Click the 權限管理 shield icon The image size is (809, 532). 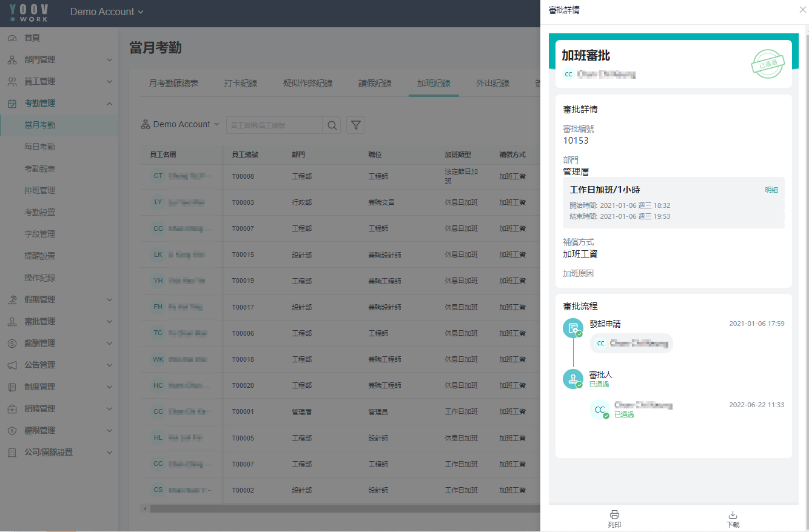[x=12, y=431]
